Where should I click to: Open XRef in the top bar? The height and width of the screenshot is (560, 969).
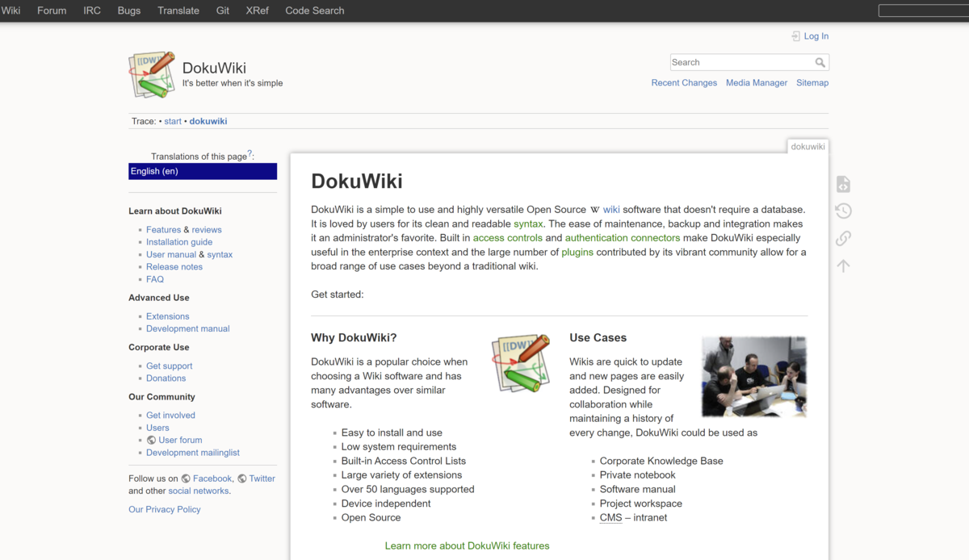click(x=258, y=10)
